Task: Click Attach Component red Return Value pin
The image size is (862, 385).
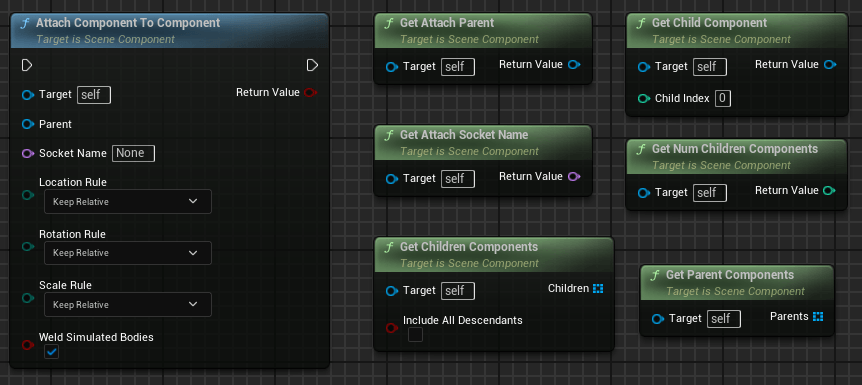Action: click(310, 92)
